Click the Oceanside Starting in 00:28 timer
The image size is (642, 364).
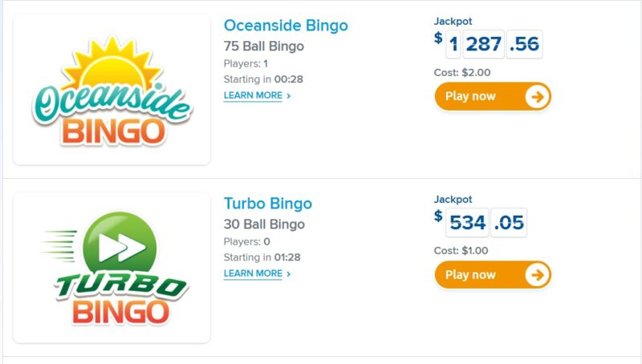coord(263,79)
